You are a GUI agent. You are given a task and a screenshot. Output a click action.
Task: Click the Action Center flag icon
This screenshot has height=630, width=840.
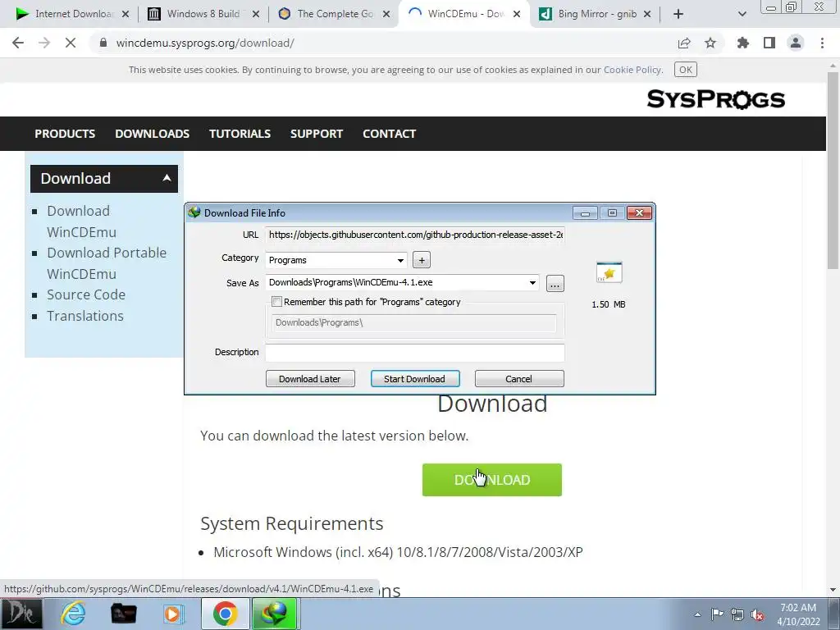717,614
